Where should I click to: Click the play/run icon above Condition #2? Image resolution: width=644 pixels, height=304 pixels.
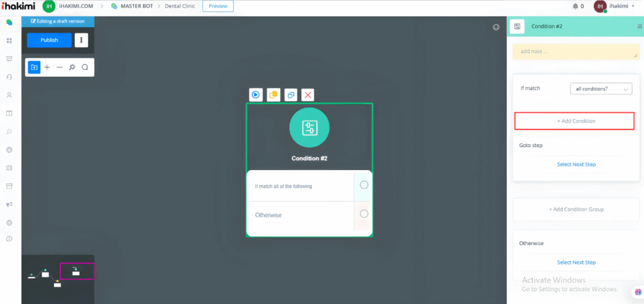tap(256, 95)
